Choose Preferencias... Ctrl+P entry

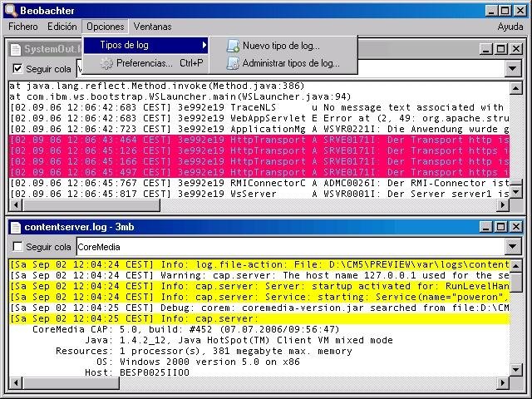pyautogui.click(x=146, y=63)
